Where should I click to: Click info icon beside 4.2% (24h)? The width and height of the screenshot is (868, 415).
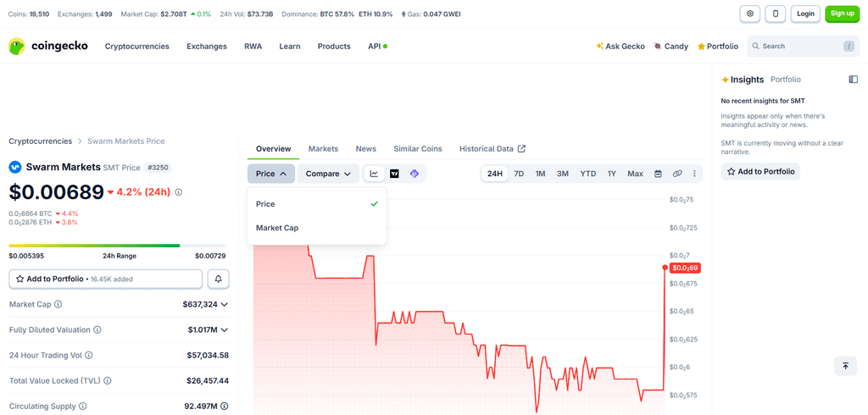178,192
